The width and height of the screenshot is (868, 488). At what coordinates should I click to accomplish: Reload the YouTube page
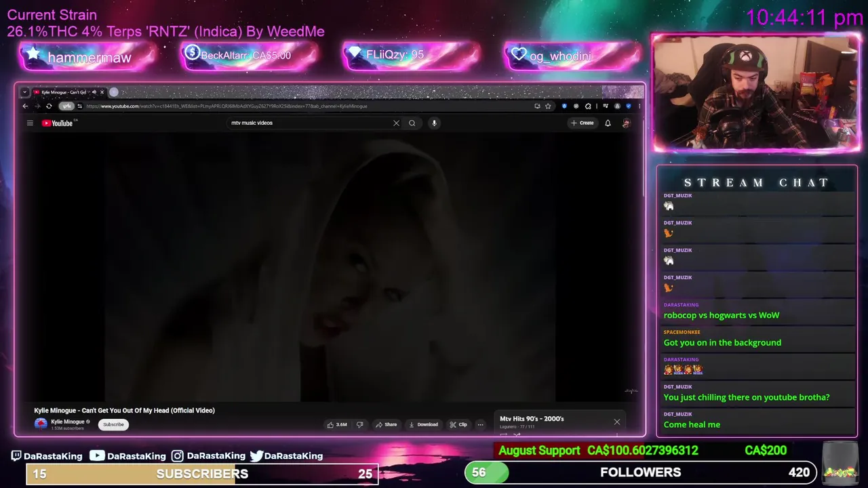[49, 106]
